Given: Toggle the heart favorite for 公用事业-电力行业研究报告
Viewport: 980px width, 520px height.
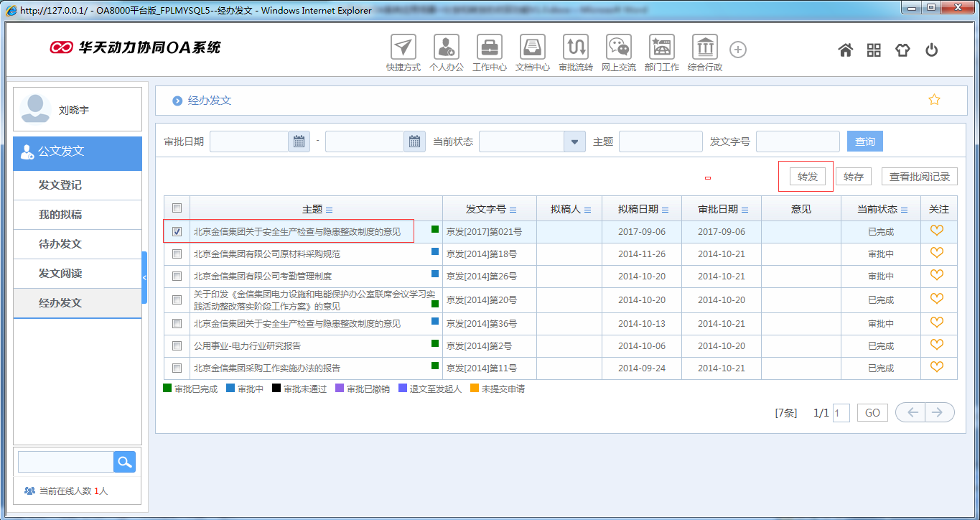Looking at the screenshot, I should [x=937, y=345].
